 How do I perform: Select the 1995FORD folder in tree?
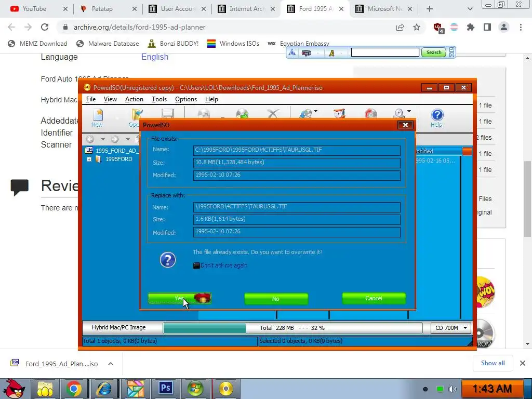click(x=118, y=159)
